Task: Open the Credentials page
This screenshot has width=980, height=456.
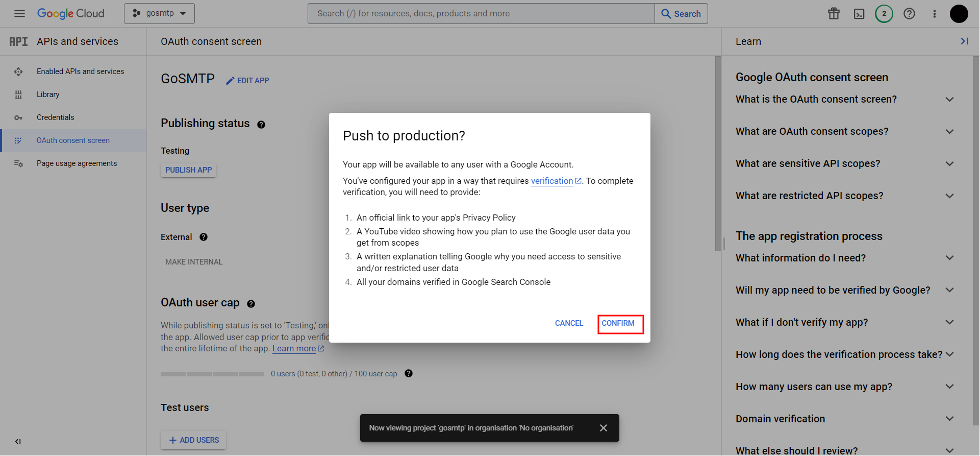Action: pyautogui.click(x=55, y=117)
